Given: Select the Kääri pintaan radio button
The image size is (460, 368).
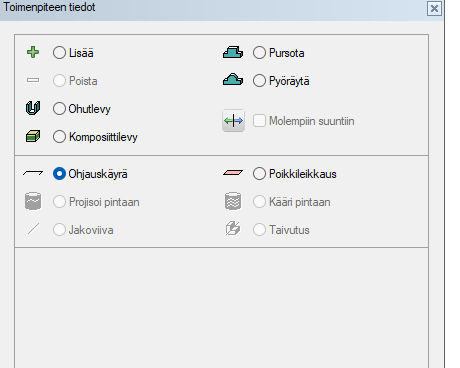Looking at the screenshot, I should (259, 202).
